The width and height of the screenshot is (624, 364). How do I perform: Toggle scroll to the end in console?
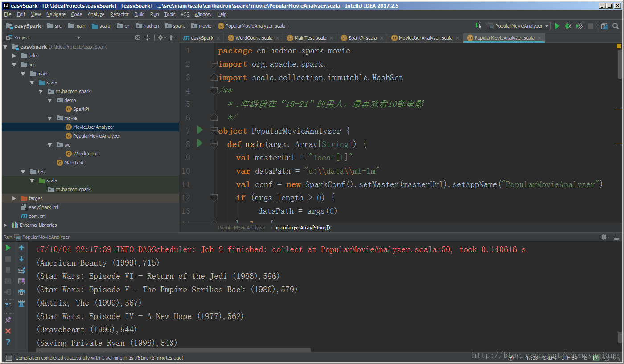click(x=21, y=281)
